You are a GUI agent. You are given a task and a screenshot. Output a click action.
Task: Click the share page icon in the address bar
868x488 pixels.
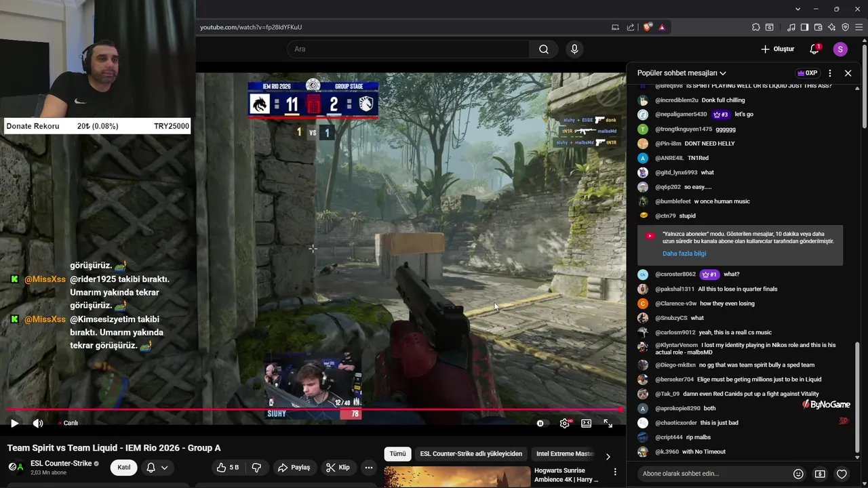(631, 27)
